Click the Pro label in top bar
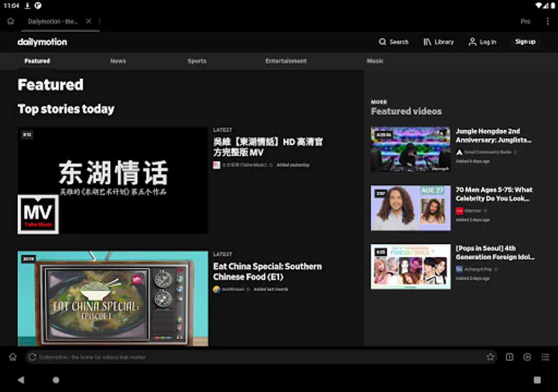Viewport: 558px width, 392px height. (x=525, y=21)
